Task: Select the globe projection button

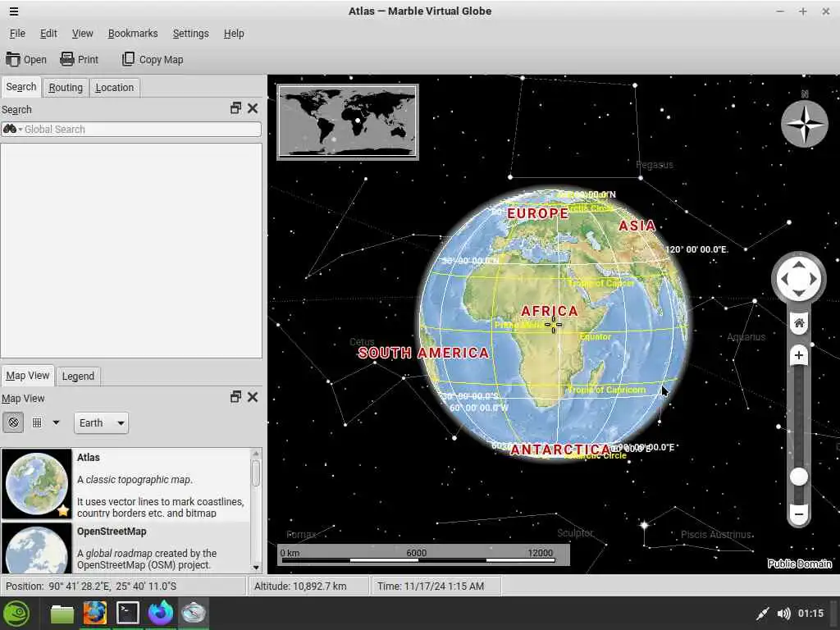Action: coord(13,422)
